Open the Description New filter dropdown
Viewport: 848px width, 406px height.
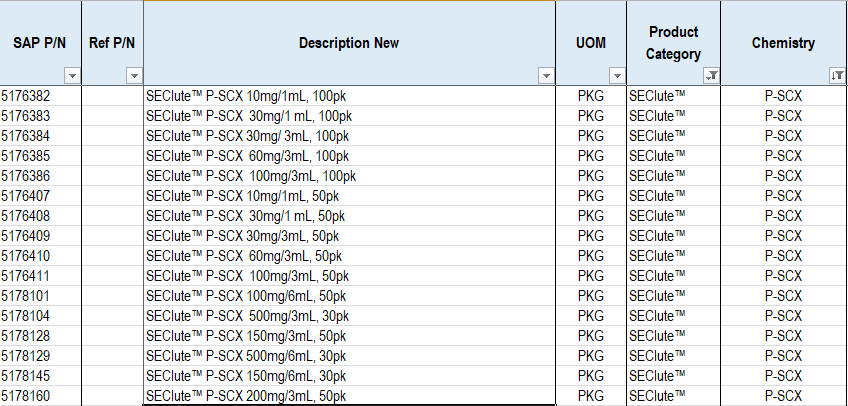[x=546, y=76]
